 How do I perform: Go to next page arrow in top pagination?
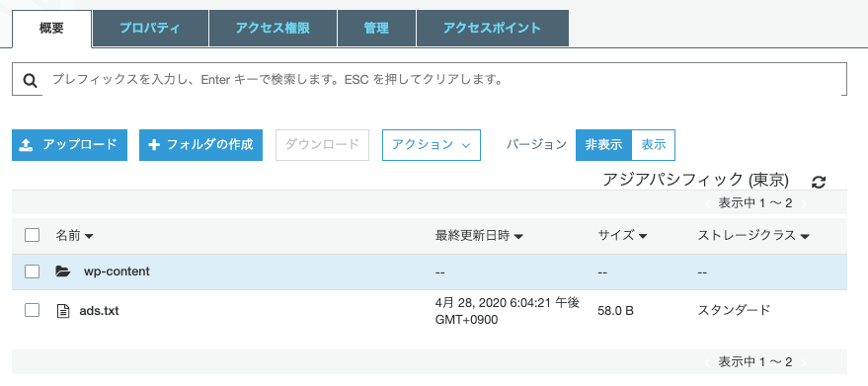805,203
